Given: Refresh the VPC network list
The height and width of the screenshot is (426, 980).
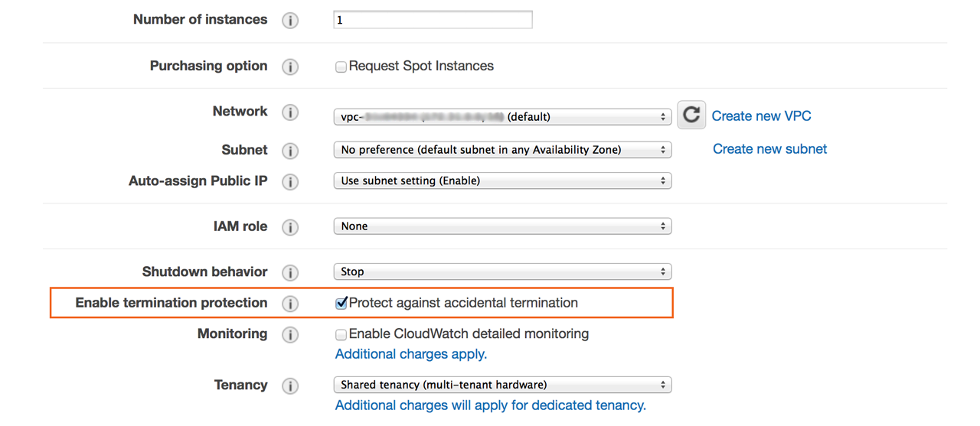Looking at the screenshot, I should [691, 115].
